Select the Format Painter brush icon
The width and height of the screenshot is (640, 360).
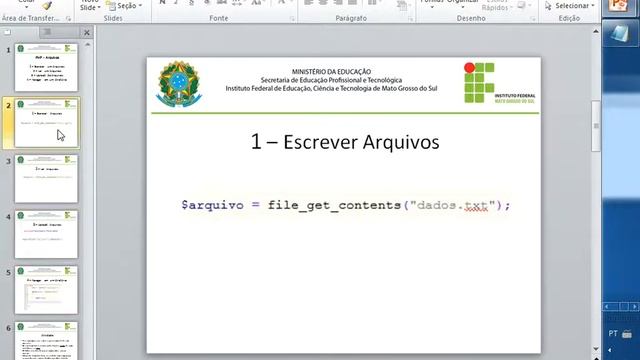pyautogui.click(x=47, y=5)
